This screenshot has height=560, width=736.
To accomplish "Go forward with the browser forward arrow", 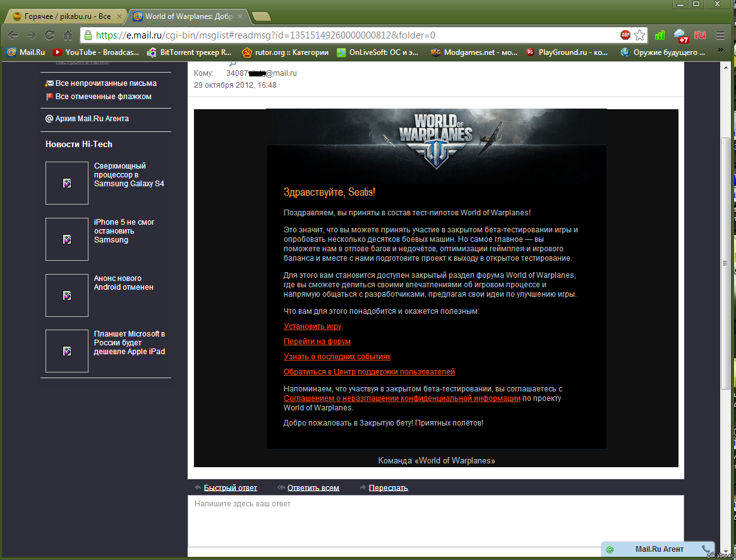I will (x=31, y=35).
